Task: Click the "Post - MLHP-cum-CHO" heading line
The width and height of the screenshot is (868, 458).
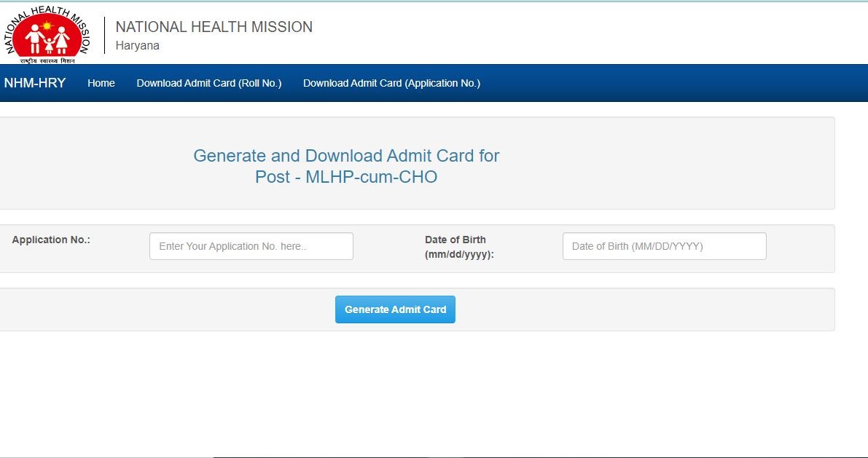Action: (x=346, y=177)
